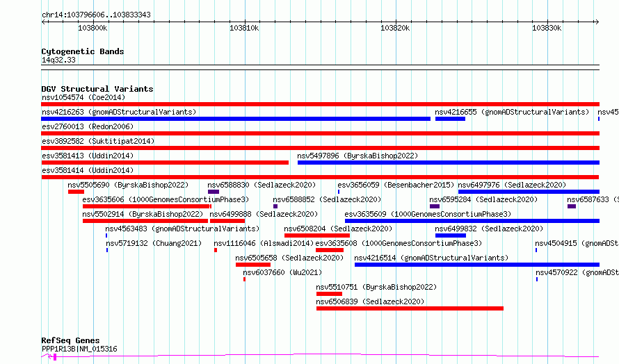This screenshot has height=364, width=619.
Task: Select the red bar of nsv1054574
Action: pyautogui.click(x=320, y=104)
